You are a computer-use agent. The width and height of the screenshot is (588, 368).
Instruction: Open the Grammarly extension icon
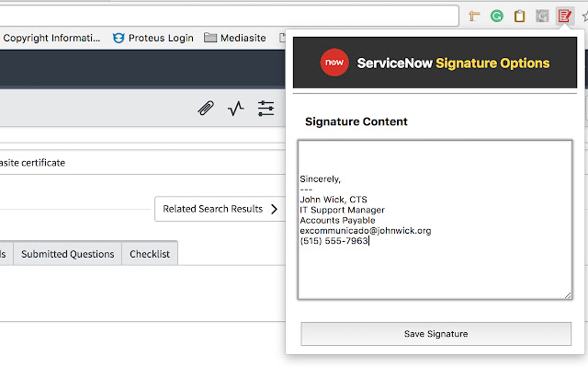point(497,17)
